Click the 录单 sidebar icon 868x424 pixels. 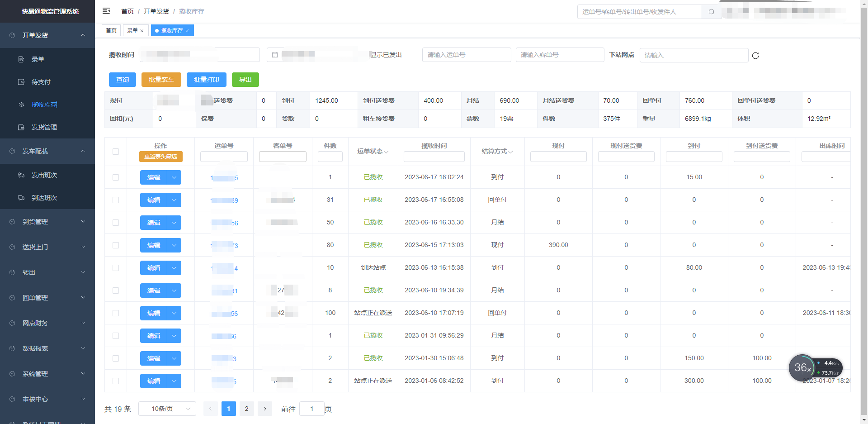point(21,59)
